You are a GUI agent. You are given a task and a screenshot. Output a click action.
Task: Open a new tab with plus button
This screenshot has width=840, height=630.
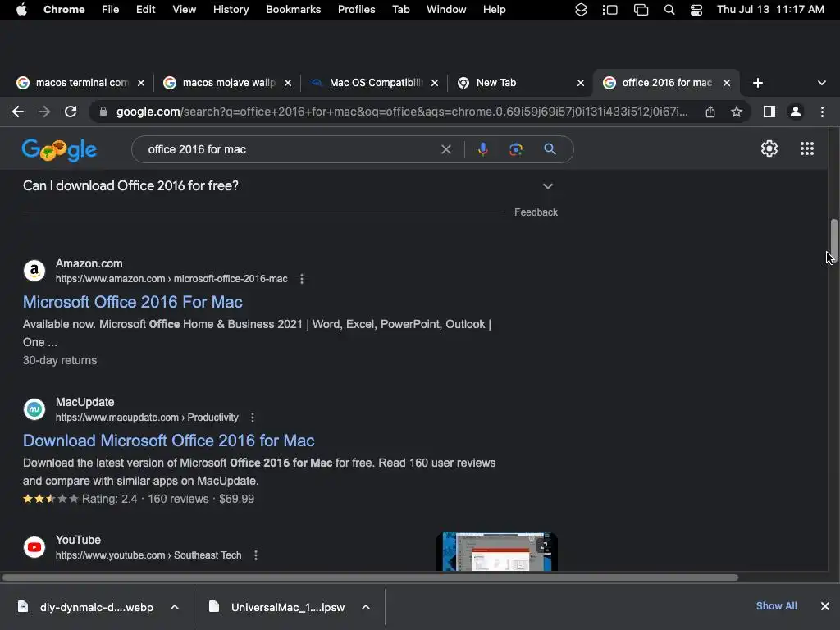coord(757,83)
